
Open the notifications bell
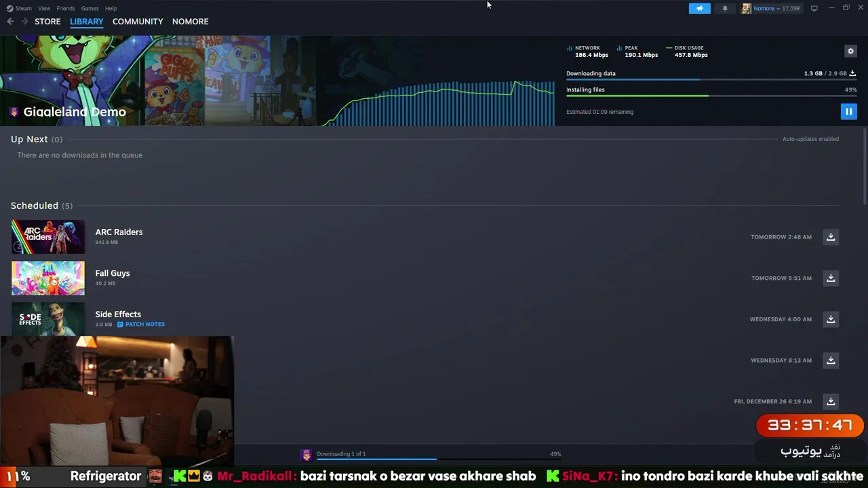(725, 8)
